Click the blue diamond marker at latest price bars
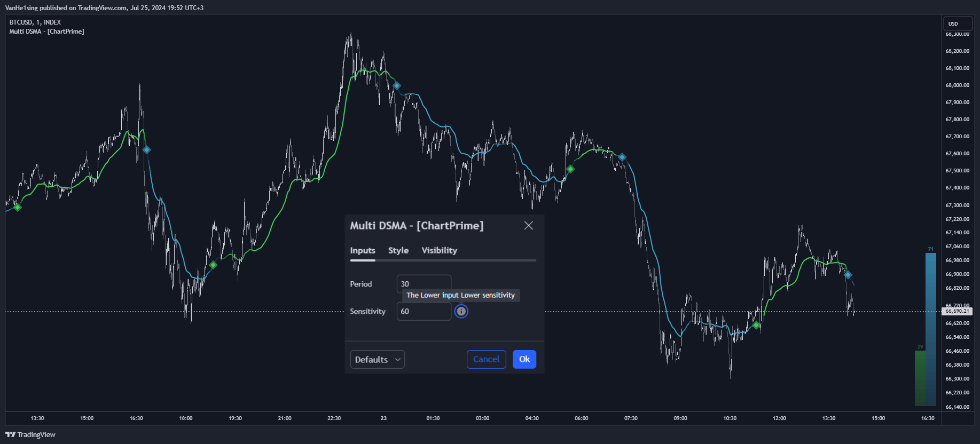This screenshot has height=444, width=980. 848,275
